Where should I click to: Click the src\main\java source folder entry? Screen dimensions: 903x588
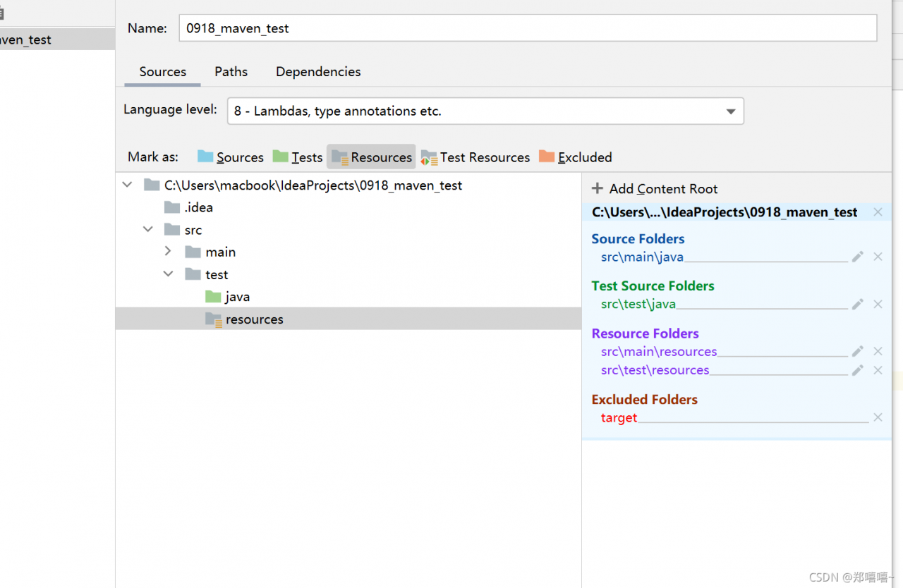pyautogui.click(x=642, y=257)
